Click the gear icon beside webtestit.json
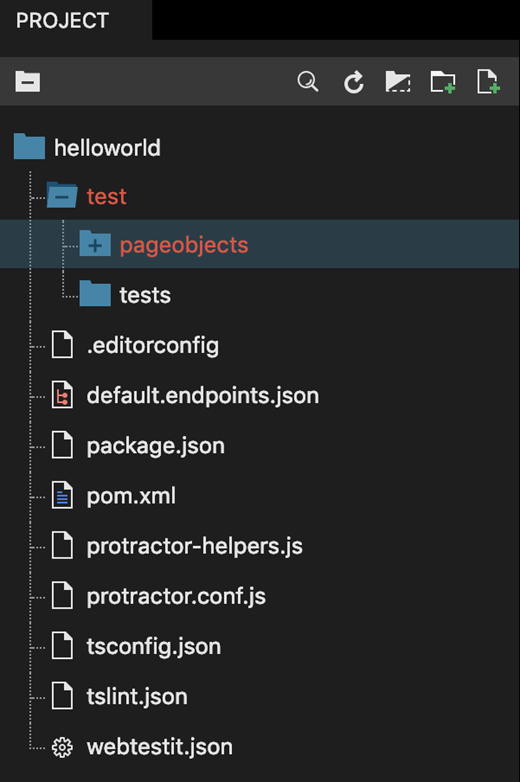The height and width of the screenshot is (782, 520). coord(62,747)
